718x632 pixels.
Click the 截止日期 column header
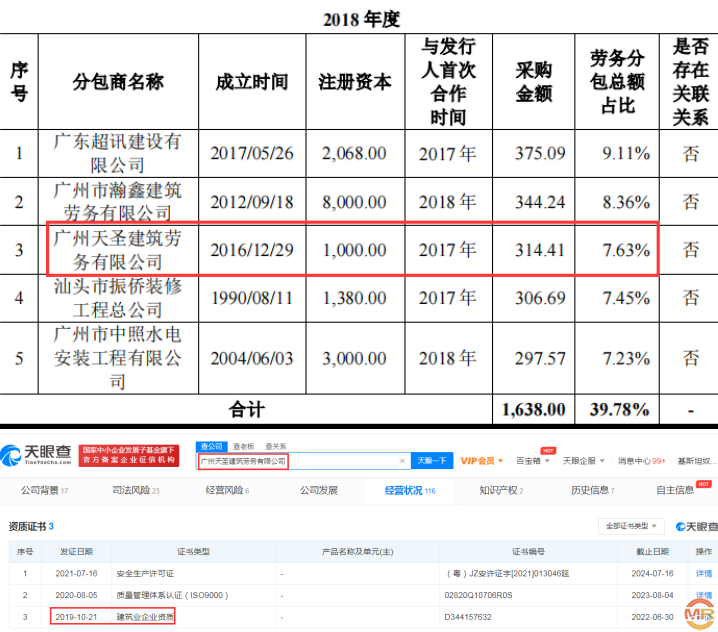653,551
